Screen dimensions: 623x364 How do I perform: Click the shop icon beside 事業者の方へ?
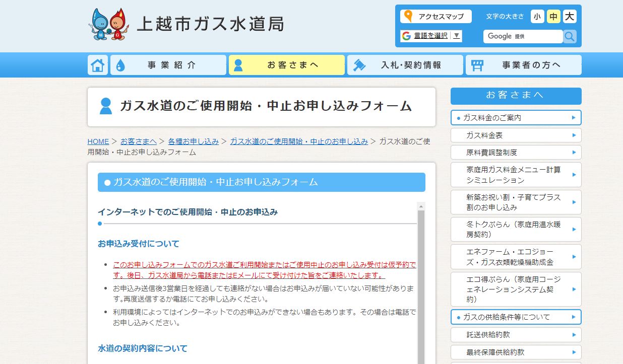click(x=477, y=65)
